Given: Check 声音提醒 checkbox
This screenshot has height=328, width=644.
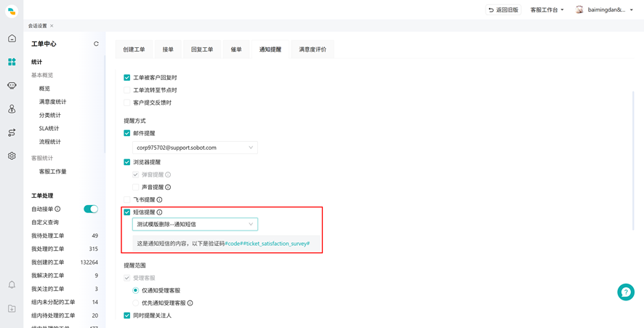Looking at the screenshot, I should 135,187.
